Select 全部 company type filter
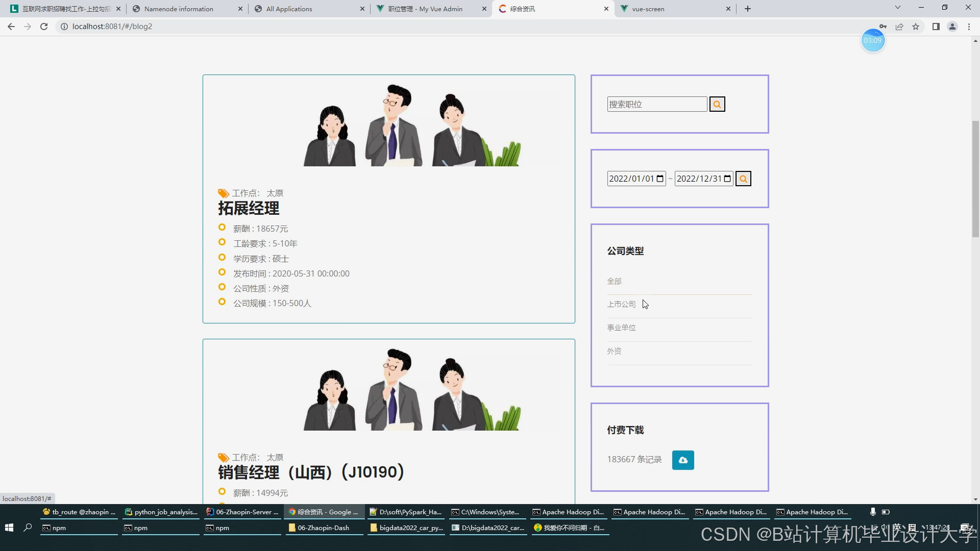The width and height of the screenshot is (980, 551). point(614,281)
